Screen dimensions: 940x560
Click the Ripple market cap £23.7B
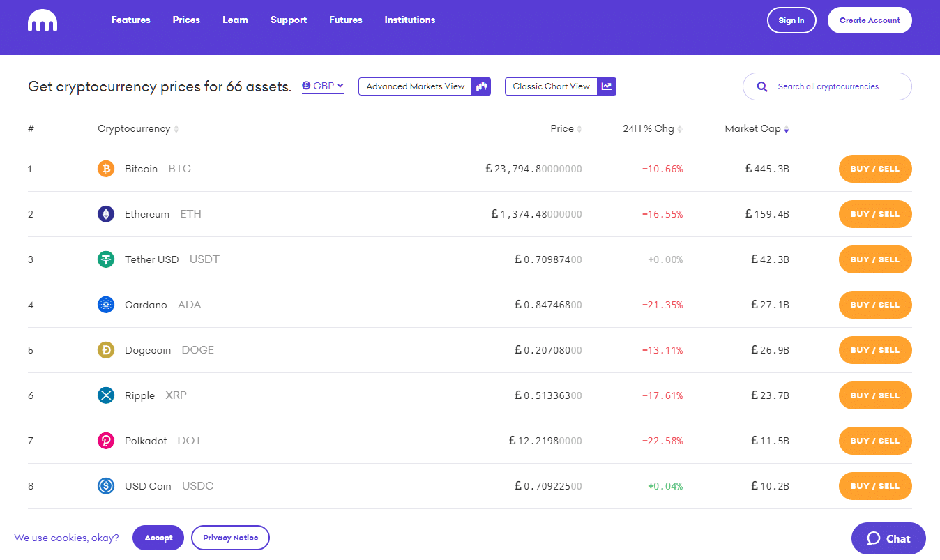tap(771, 395)
